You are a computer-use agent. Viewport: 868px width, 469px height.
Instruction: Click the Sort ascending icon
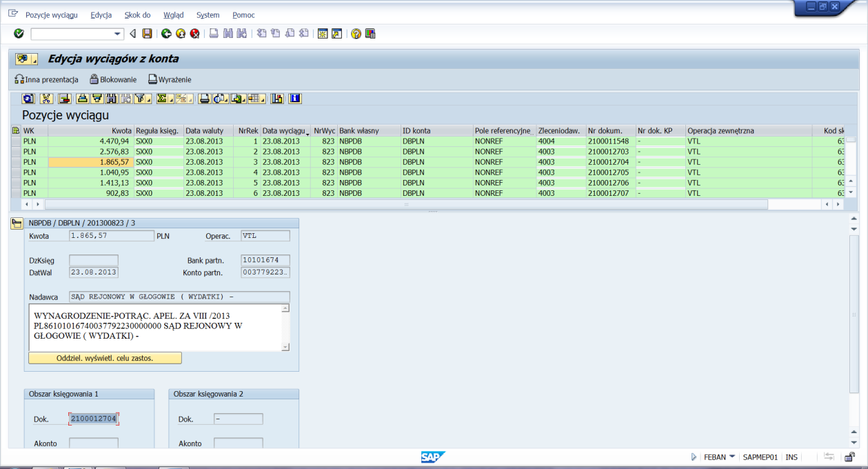pos(82,99)
